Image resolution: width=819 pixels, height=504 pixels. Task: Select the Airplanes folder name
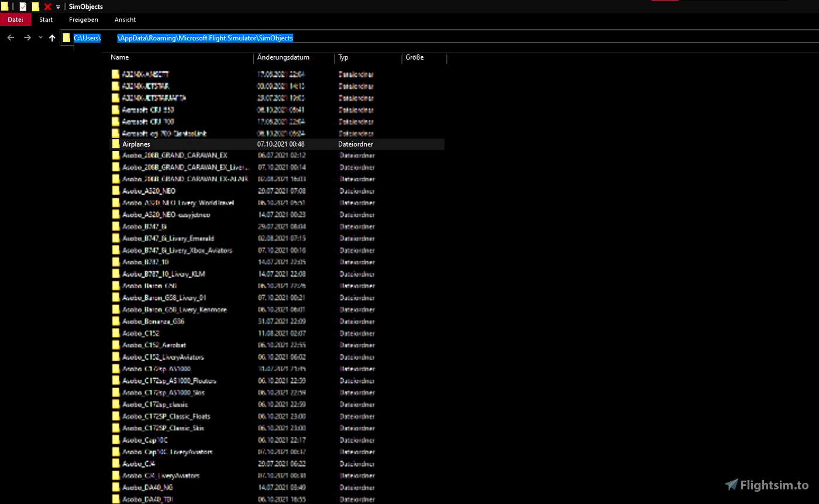click(x=136, y=144)
